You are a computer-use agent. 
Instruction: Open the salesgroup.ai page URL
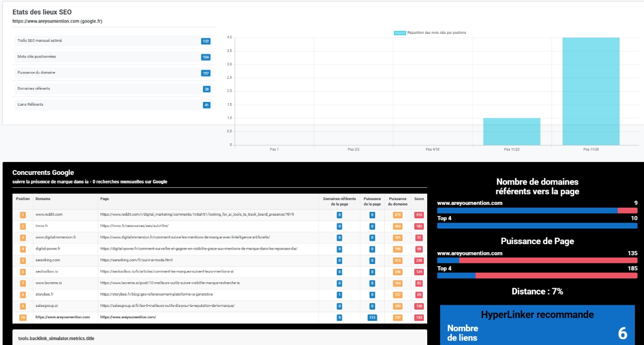coord(167,306)
